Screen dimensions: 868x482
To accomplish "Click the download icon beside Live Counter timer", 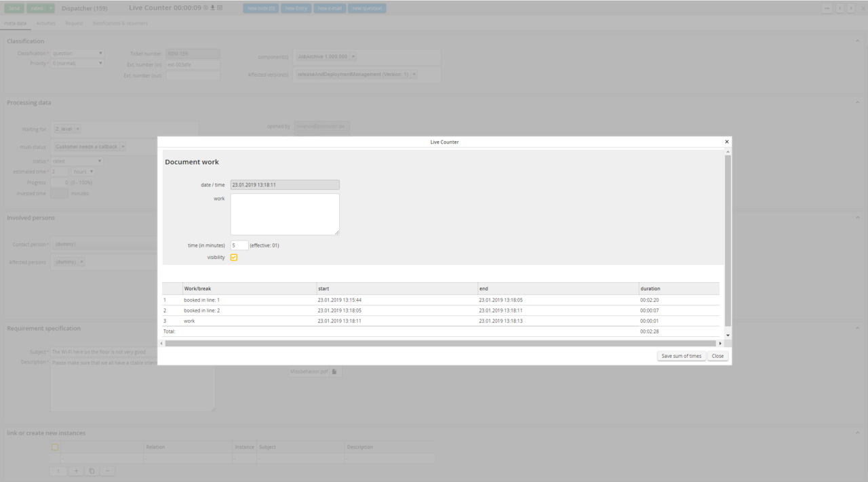I will (213, 8).
